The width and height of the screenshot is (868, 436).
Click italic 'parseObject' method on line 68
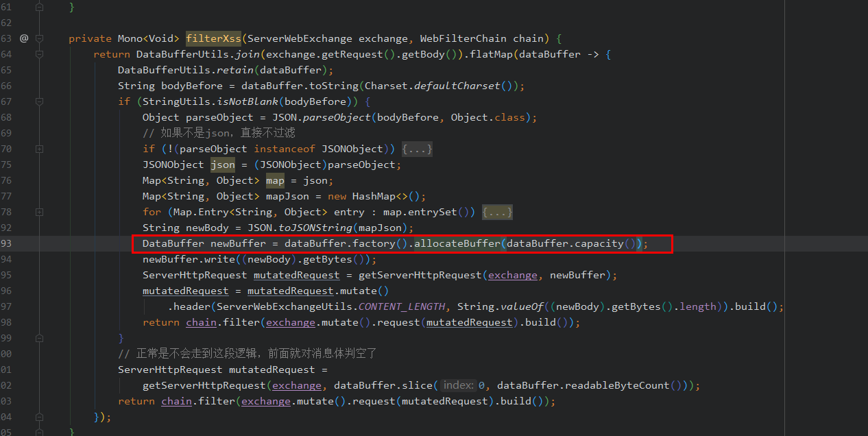point(337,117)
